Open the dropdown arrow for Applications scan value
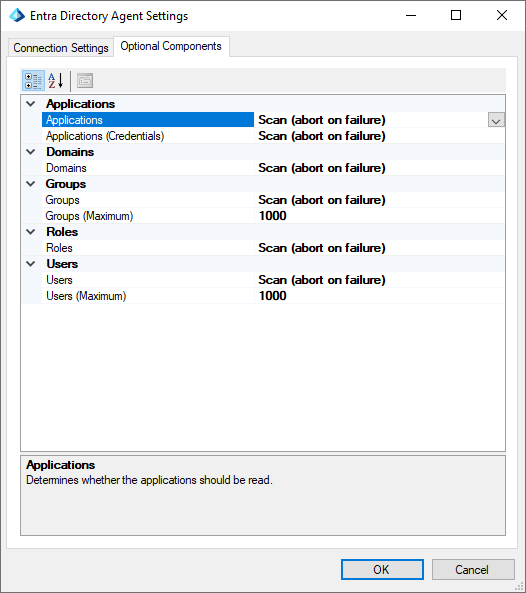This screenshot has height=593, width=526. click(496, 121)
